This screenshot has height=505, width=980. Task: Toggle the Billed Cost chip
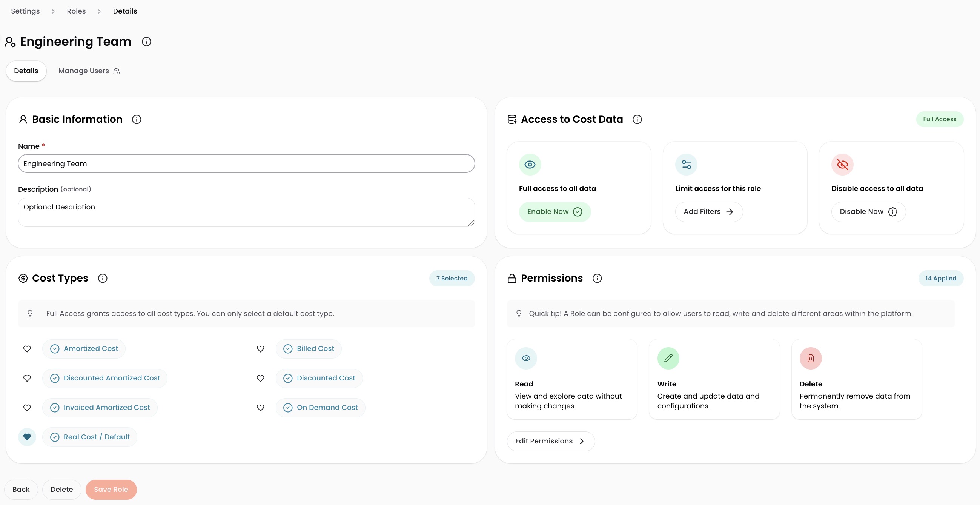click(309, 349)
